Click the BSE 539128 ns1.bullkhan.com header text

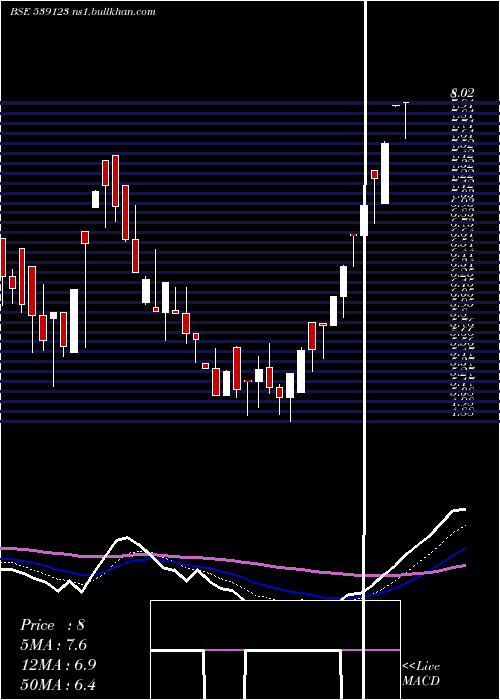coord(83,12)
